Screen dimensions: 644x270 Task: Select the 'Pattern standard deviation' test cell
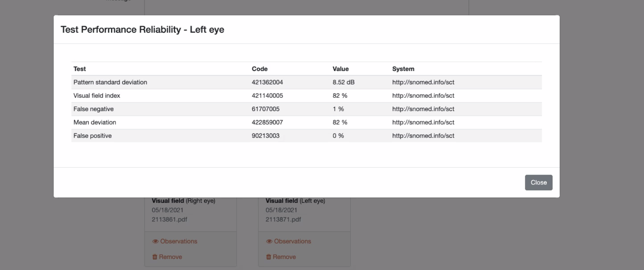point(110,82)
